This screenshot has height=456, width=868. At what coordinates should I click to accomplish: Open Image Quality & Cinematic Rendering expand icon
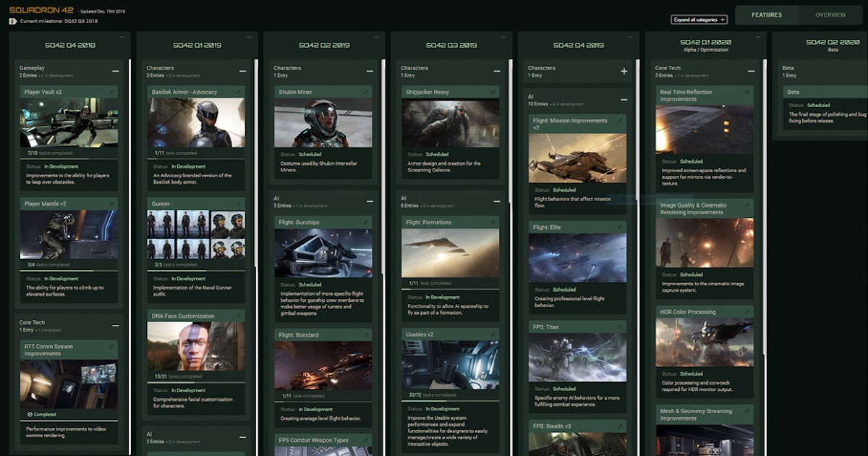748,205
